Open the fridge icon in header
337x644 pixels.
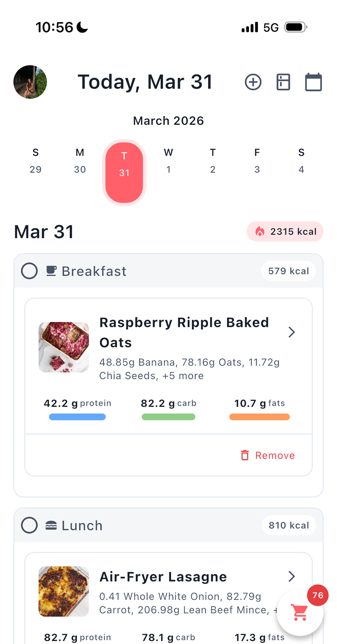pos(283,82)
